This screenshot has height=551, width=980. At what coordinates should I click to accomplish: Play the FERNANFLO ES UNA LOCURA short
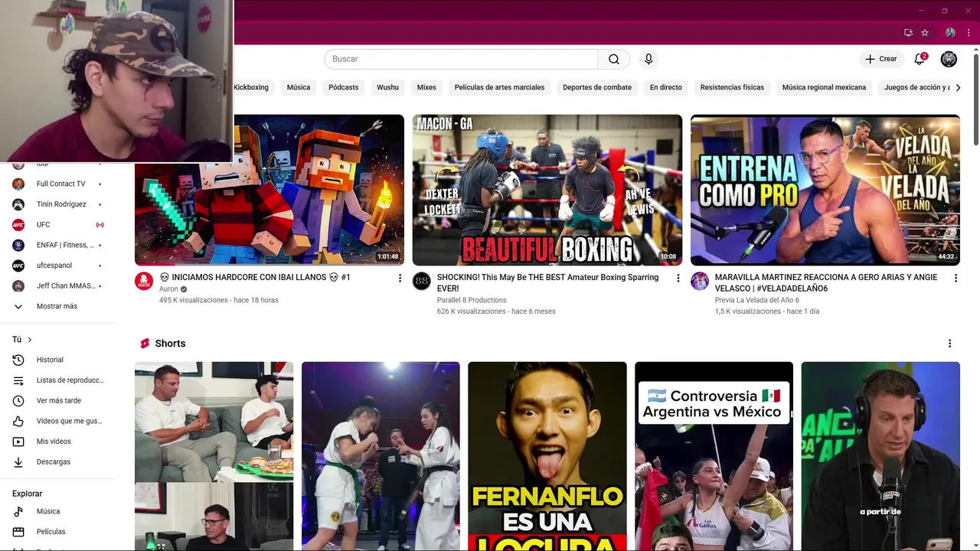point(547,456)
